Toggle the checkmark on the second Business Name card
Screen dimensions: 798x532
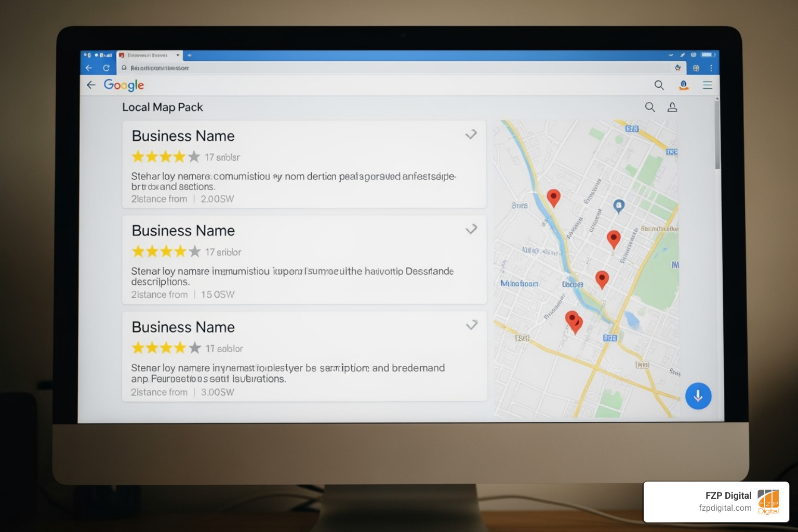point(471,229)
